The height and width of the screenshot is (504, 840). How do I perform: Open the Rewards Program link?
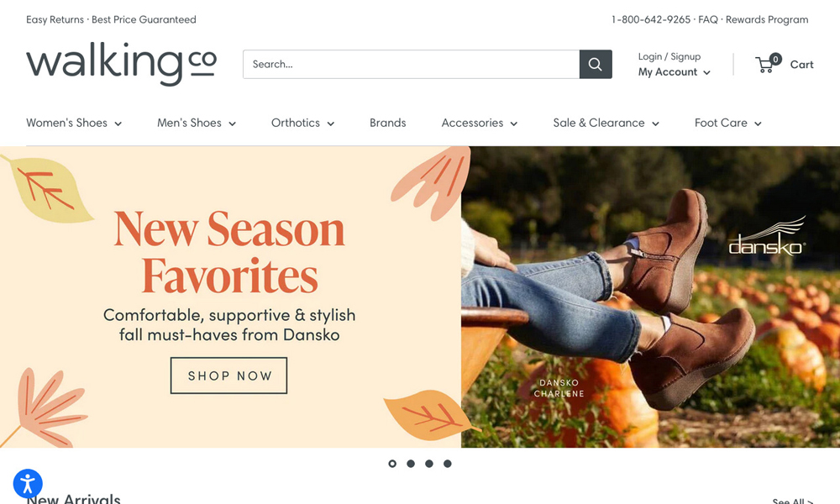point(767,19)
